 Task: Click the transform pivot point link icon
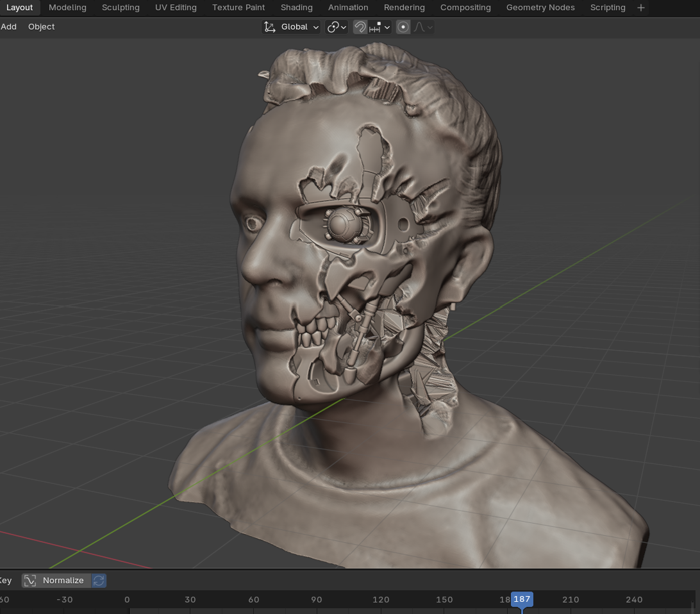[333, 27]
